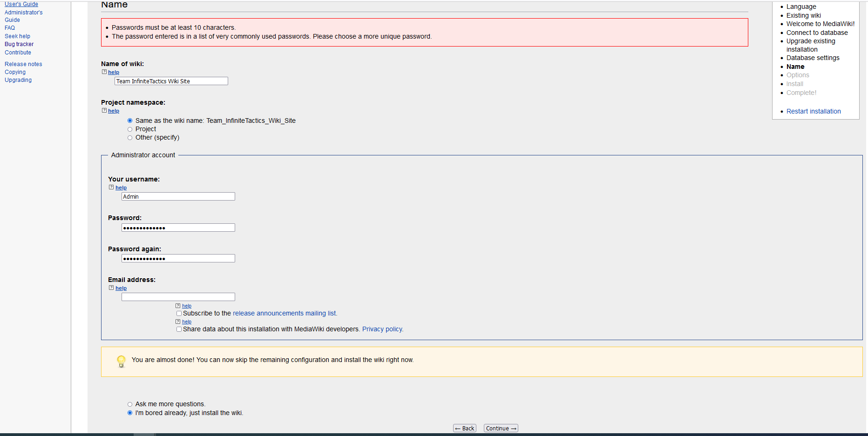Select the 'Project' namespace radio button

point(130,129)
